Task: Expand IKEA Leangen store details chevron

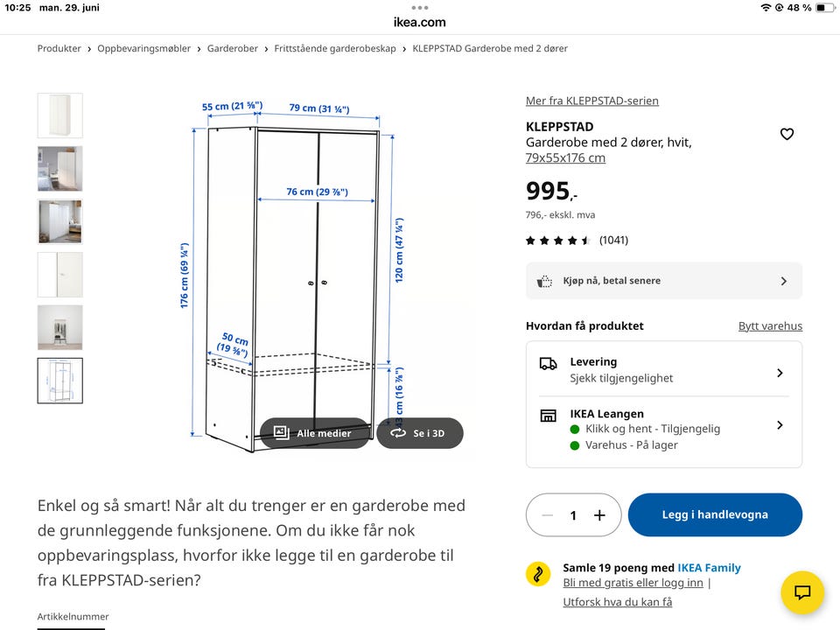Action: click(780, 425)
